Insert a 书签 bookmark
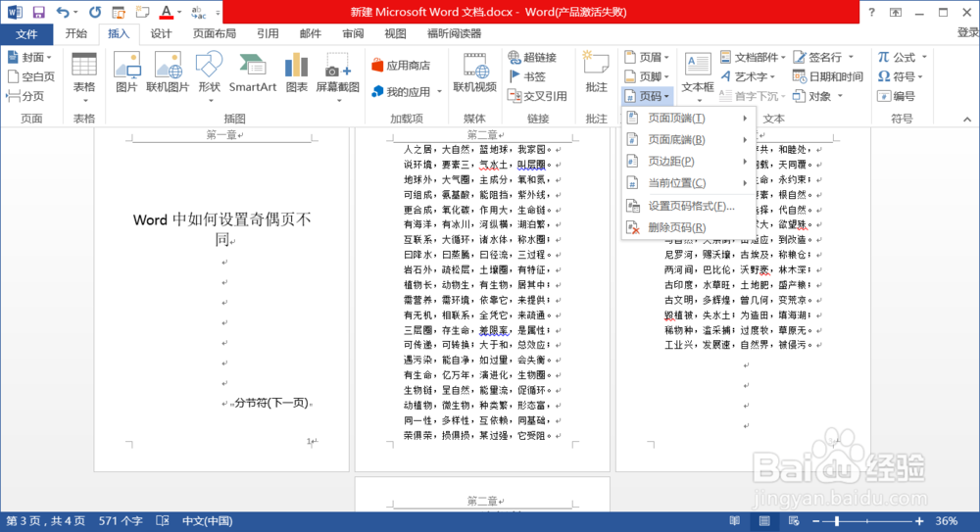This screenshot has height=532, width=980. point(527,76)
